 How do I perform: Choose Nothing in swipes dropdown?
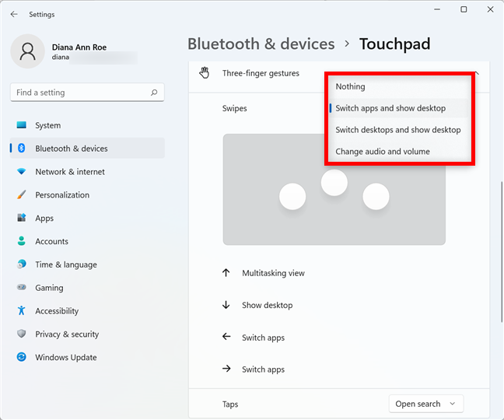(x=398, y=86)
